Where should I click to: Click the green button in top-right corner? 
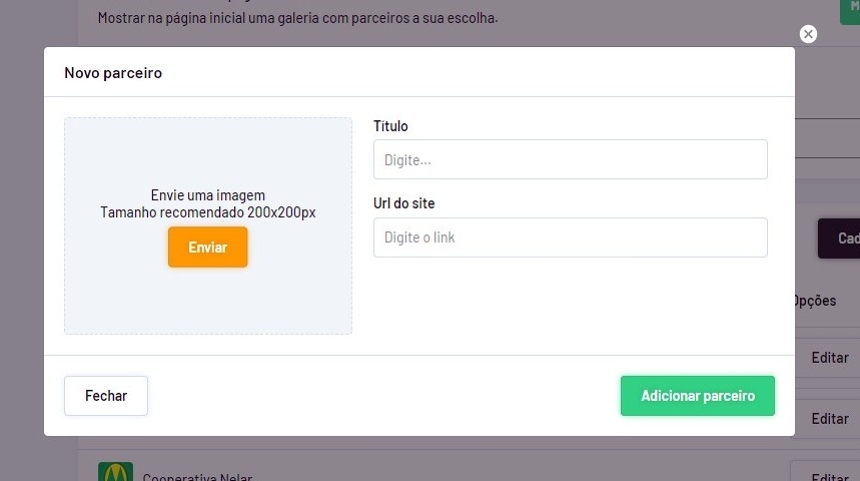click(850, 8)
